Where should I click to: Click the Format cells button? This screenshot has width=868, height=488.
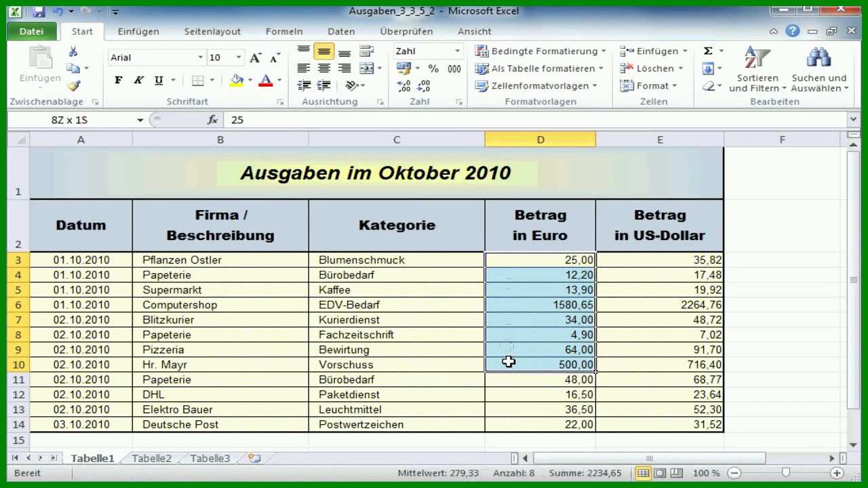click(x=650, y=86)
